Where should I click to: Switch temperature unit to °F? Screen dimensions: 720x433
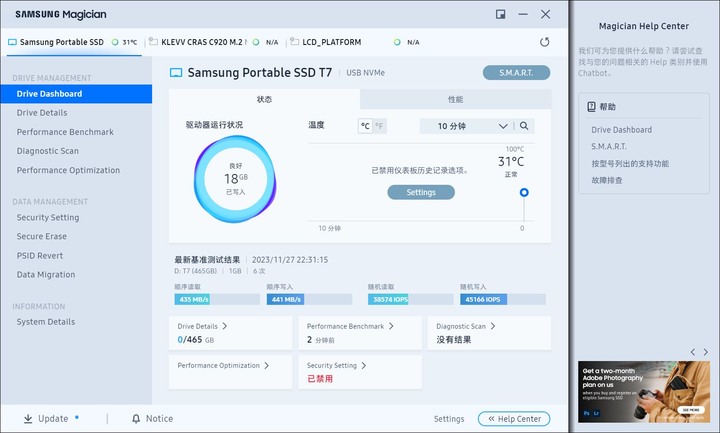[379, 126]
